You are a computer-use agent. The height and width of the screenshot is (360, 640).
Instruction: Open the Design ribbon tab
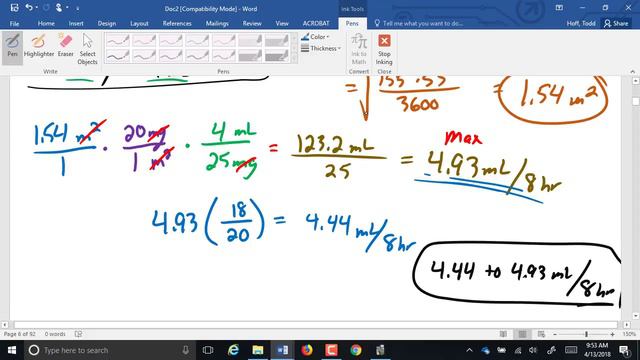click(107, 24)
